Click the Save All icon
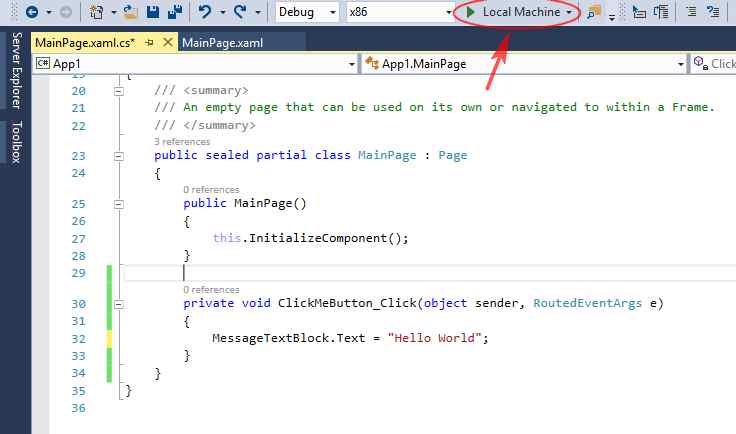This screenshot has width=736, height=434. click(x=175, y=12)
